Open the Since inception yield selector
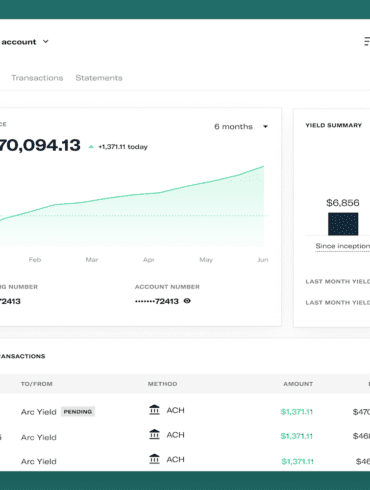Screen dimensions: 370x490 click(x=342, y=246)
